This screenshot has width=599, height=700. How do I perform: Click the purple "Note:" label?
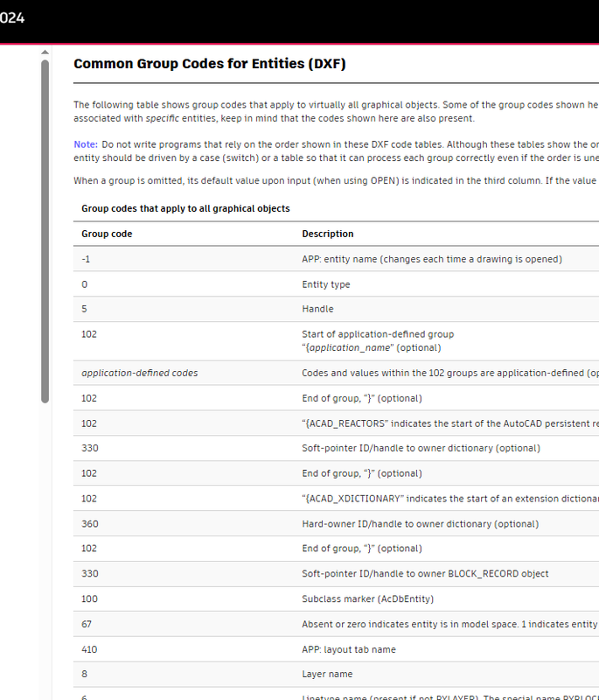pos(86,143)
